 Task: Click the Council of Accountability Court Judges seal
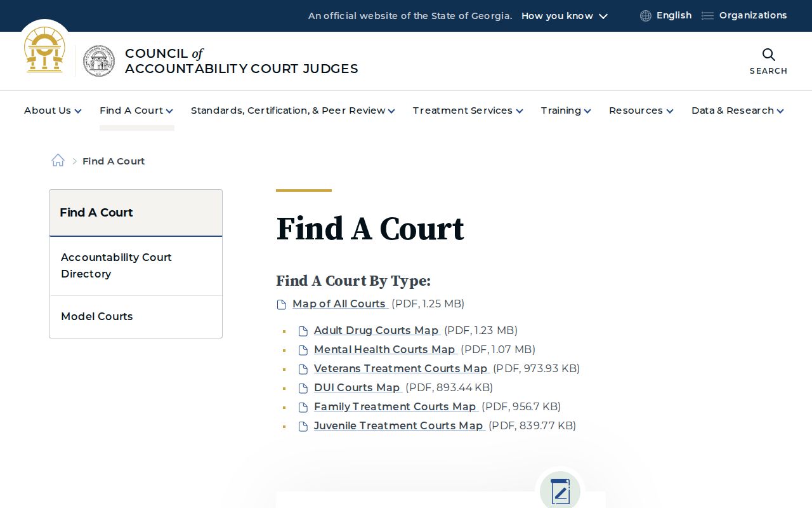pos(99,61)
